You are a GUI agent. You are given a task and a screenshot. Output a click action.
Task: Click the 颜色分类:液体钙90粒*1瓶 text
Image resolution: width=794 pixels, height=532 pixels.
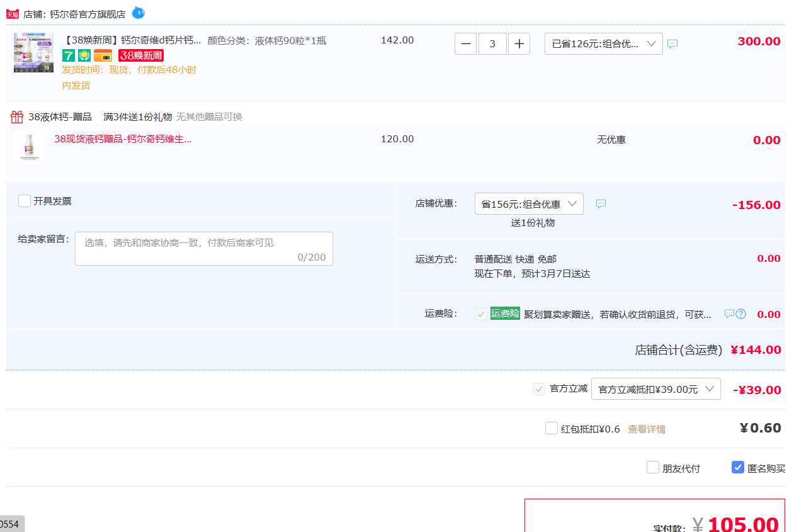[x=267, y=41]
